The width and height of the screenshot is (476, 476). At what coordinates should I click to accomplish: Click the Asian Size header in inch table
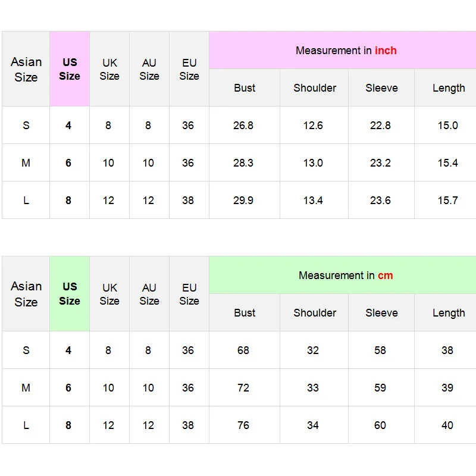click(26, 69)
